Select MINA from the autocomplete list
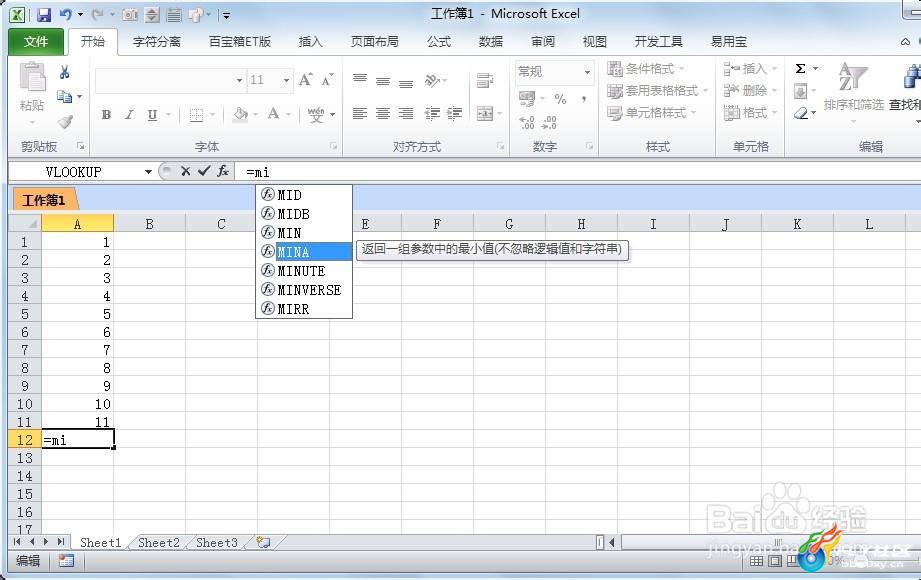Screen dimensions: 921x580 (304, 252)
